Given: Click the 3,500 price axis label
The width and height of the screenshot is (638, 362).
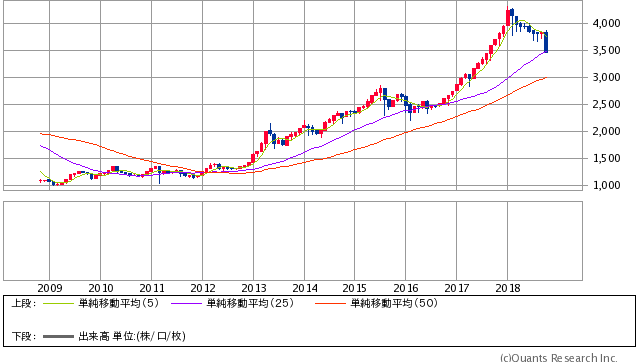Looking at the screenshot, I should (x=606, y=50).
